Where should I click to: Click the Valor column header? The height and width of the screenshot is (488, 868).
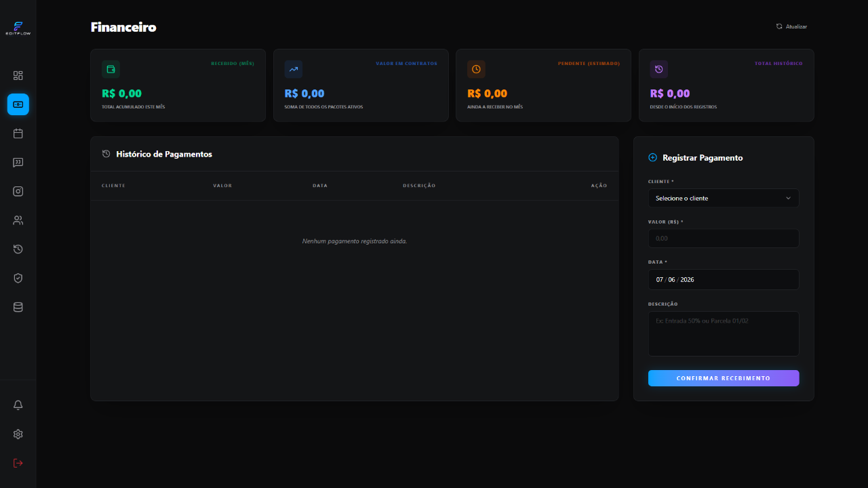click(x=222, y=186)
